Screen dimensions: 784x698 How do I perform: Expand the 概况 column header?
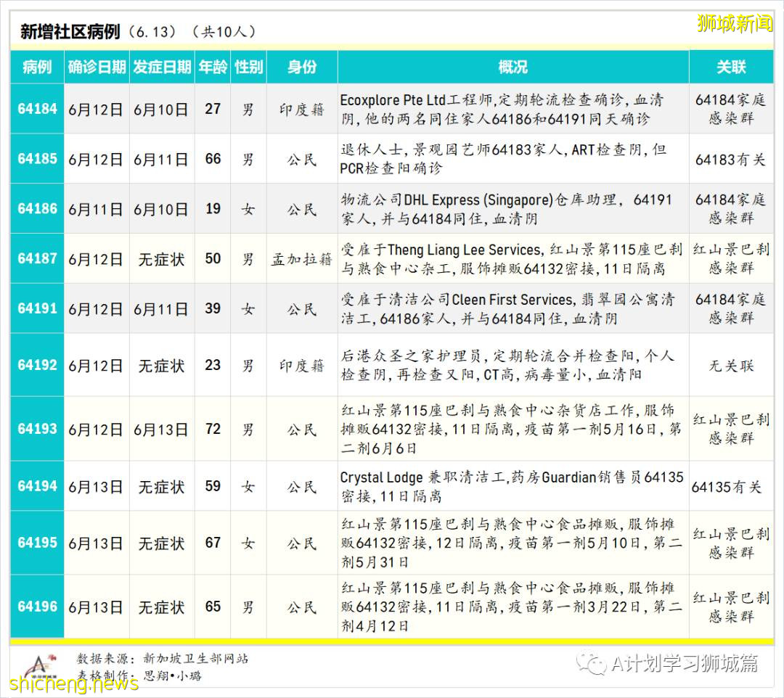pos(513,67)
